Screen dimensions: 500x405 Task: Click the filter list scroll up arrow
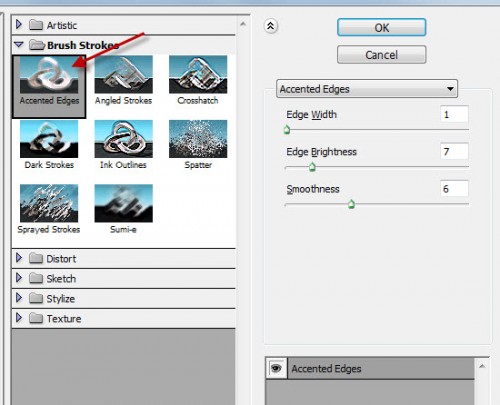tap(243, 24)
